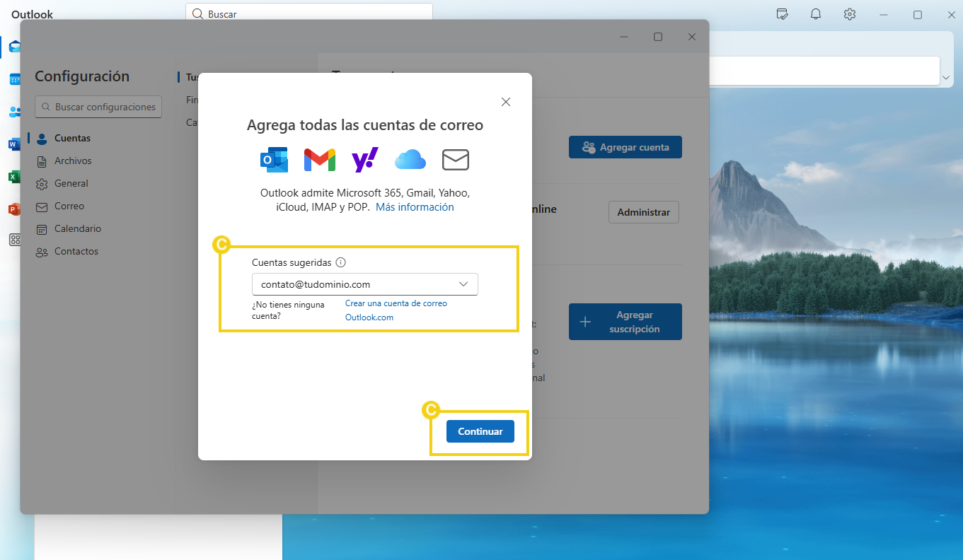
Task: Open Word from the left rail
Action: [x=14, y=144]
